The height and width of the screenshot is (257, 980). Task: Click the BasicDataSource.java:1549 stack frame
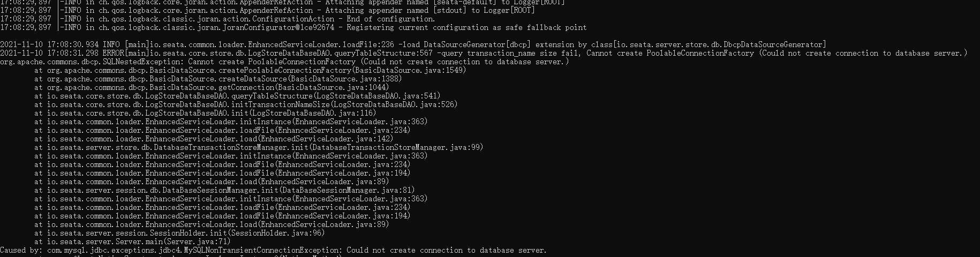[x=250, y=70]
